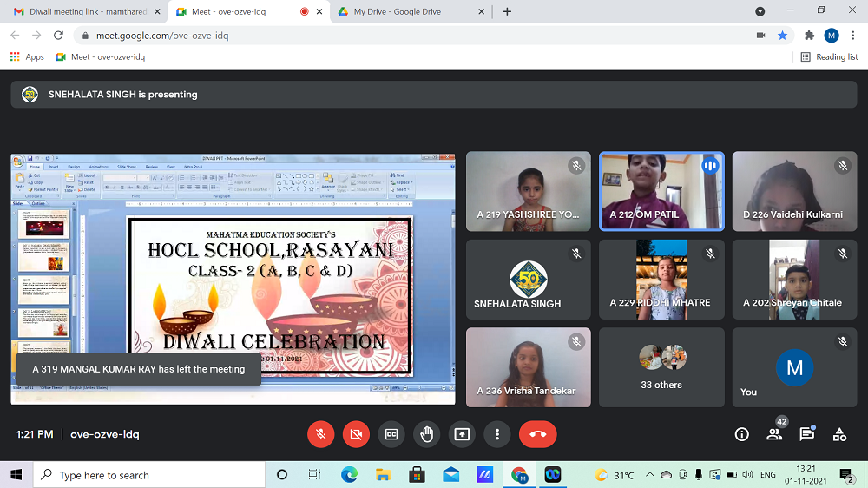Expand the 33 others participants tile

[661, 365]
